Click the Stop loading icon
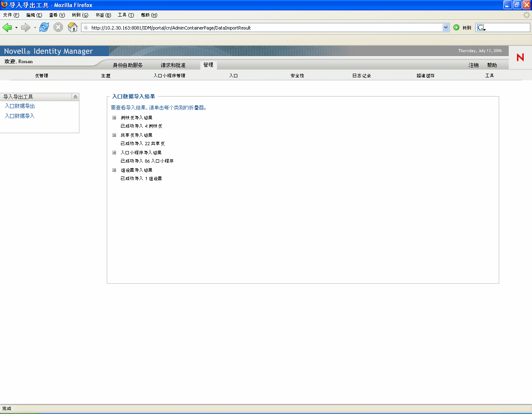Screen dimensions: 532x414 pyautogui.click(x=58, y=27)
